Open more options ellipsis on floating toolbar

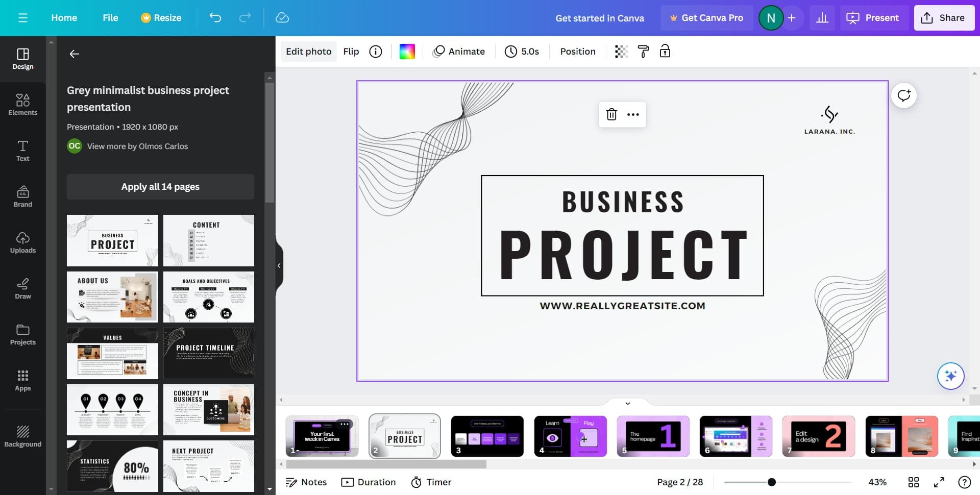[x=633, y=114]
